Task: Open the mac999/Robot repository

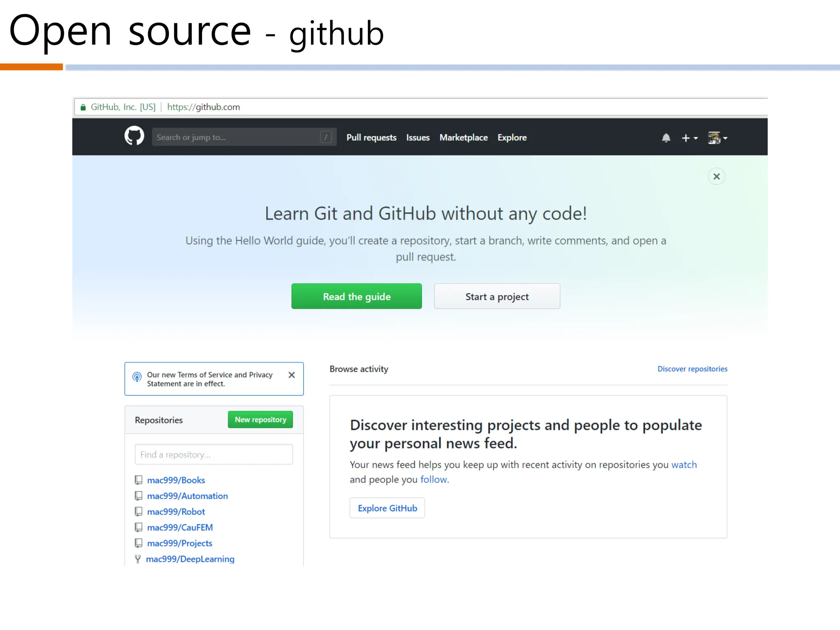Action: coord(176,512)
